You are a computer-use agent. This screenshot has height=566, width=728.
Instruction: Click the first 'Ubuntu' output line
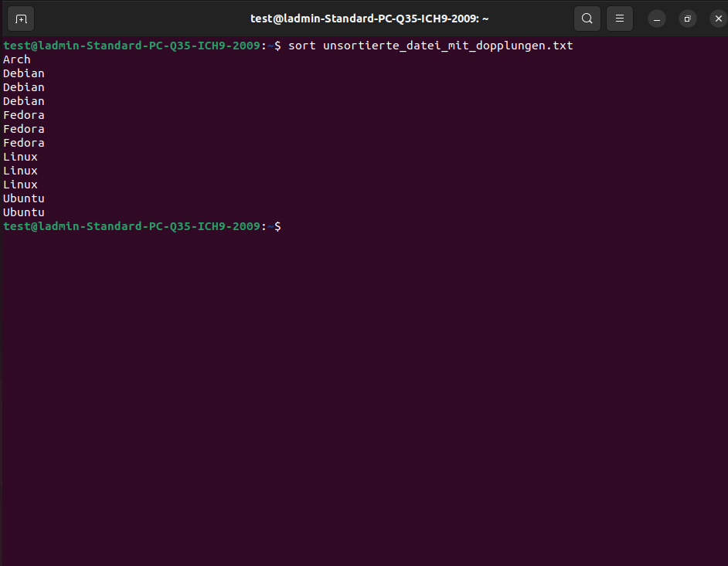pyautogui.click(x=24, y=198)
